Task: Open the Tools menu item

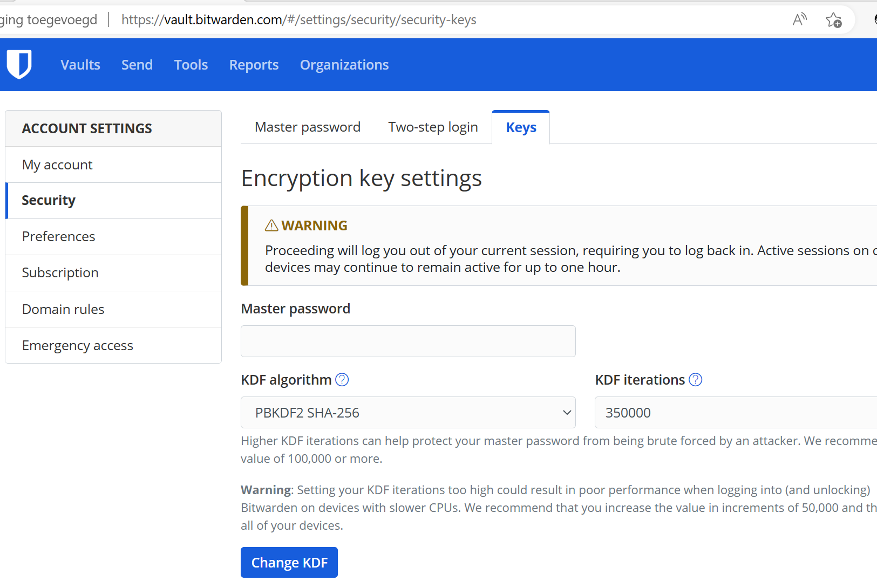Action: pos(191,65)
